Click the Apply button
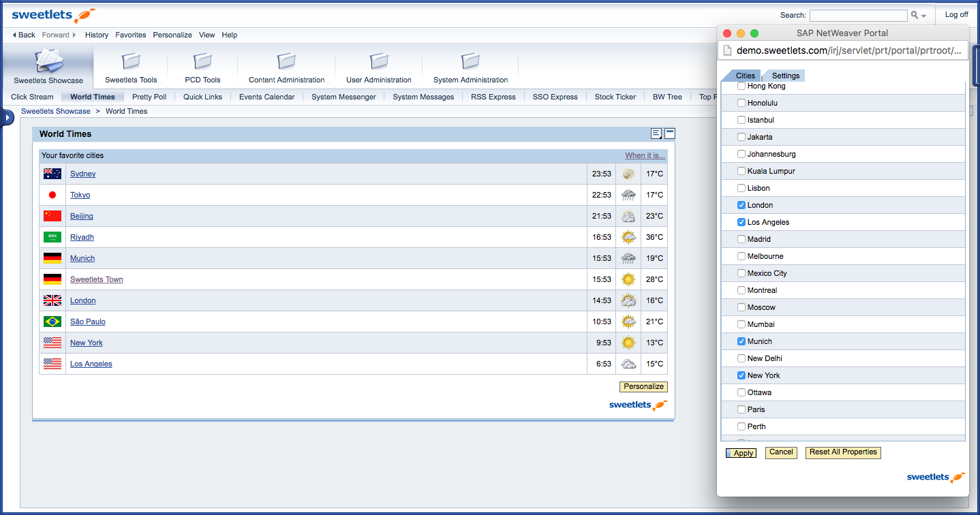Viewport: 980px width, 515px height. pyautogui.click(x=741, y=453)
